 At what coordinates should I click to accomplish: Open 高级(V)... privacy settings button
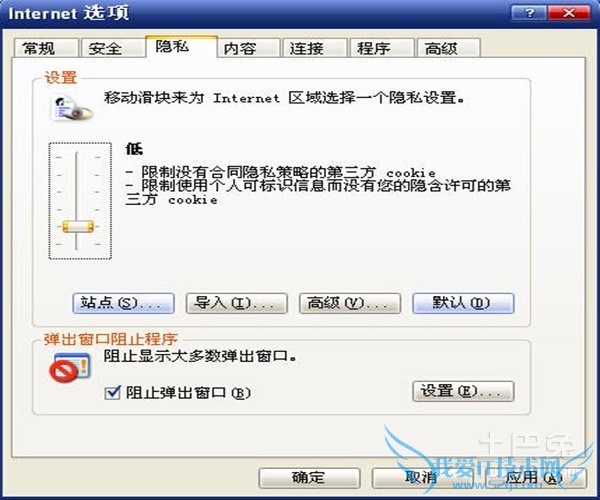click(x=350, y=303)
